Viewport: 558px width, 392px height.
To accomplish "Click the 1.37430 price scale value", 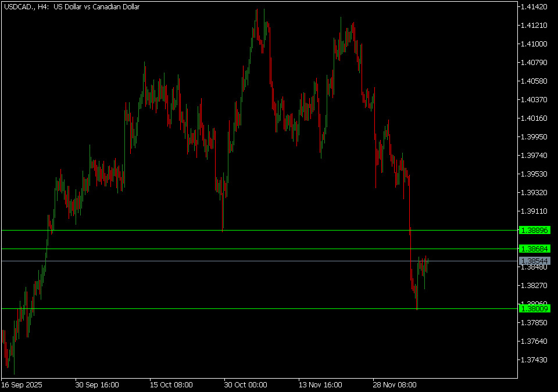I will [x=534, y=360].
